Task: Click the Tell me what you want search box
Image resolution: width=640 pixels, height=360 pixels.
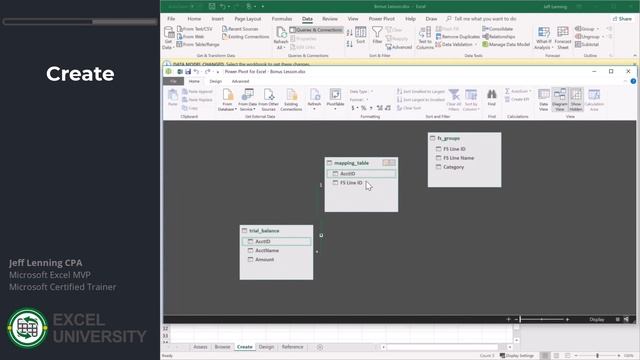Action: pyautogui.click(x=482, y=19)
